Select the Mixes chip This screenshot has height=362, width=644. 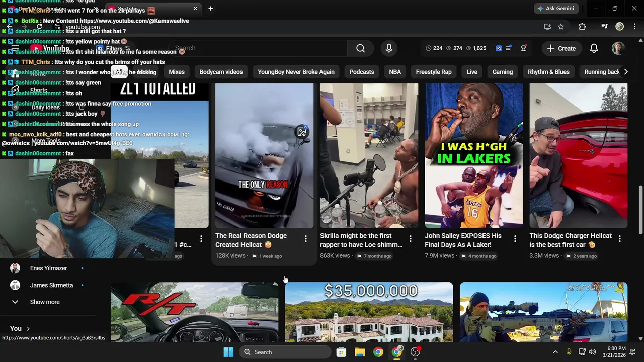(x=177, y=72)
